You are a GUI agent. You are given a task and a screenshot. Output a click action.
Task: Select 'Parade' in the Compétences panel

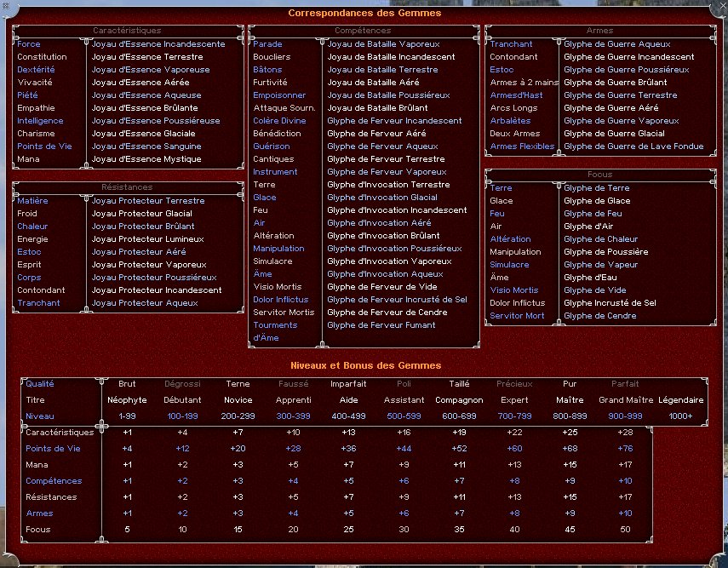[267, 44]
